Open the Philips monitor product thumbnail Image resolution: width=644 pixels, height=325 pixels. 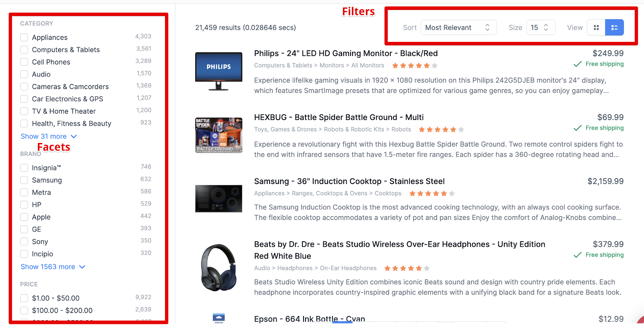(219, 71)
